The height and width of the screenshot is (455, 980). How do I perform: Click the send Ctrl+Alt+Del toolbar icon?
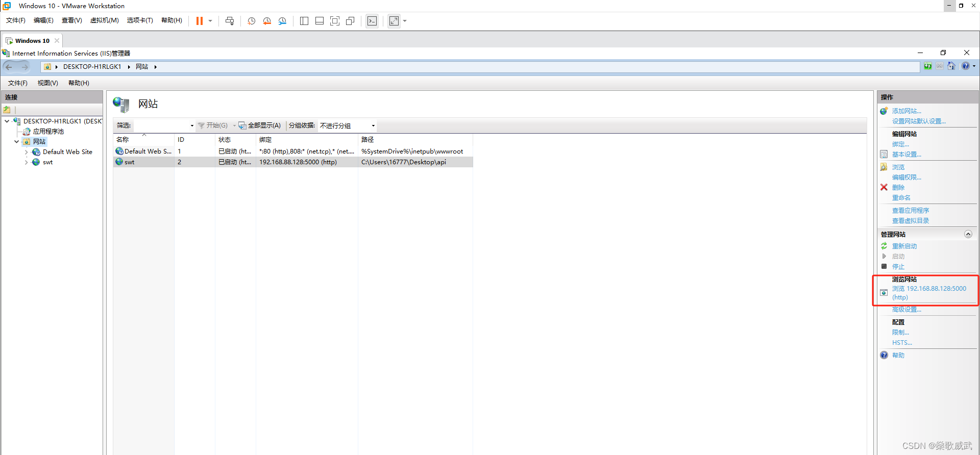pos(230,21)
